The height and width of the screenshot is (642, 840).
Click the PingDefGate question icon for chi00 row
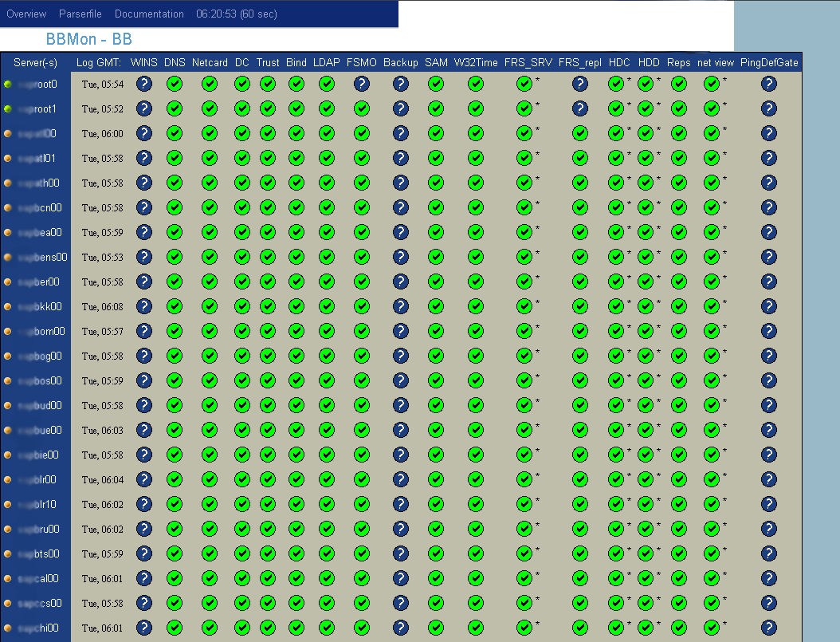769,628
